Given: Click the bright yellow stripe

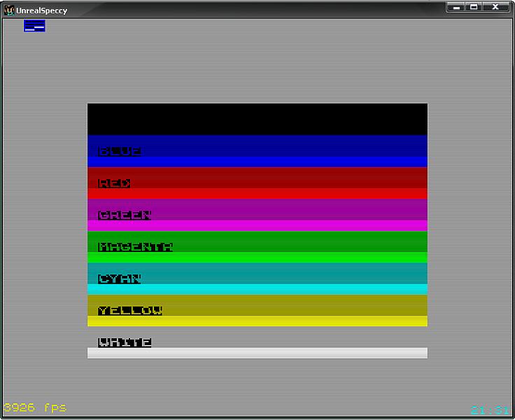Looking at the screenshot, I should [x=257, y=321].
